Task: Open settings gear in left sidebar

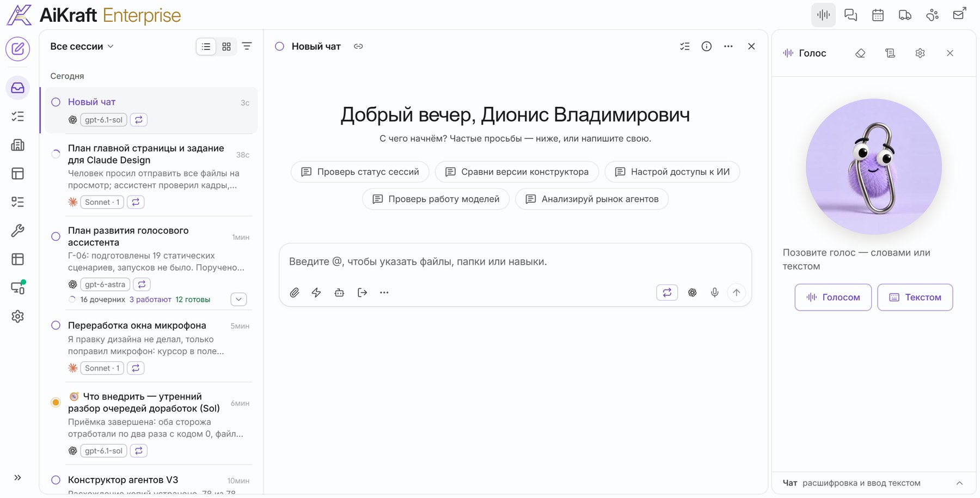Action: click(18, 316)
